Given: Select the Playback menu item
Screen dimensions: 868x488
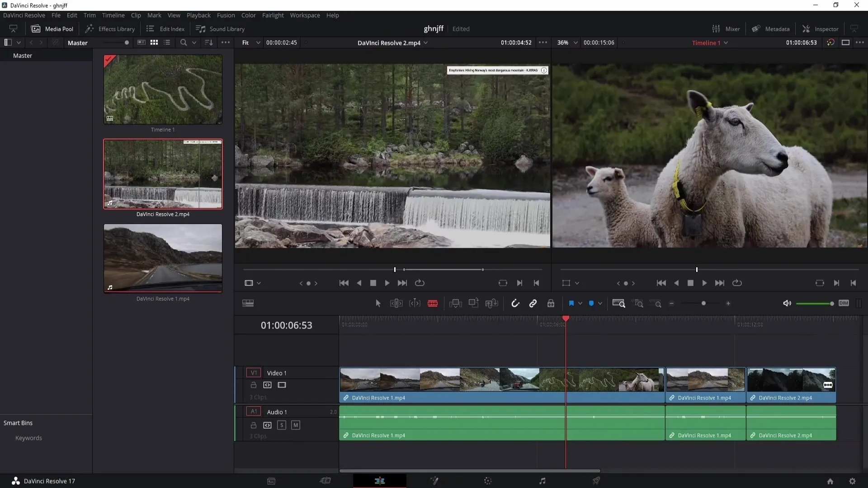Looking at the screenshot, I should coord(199,15).
